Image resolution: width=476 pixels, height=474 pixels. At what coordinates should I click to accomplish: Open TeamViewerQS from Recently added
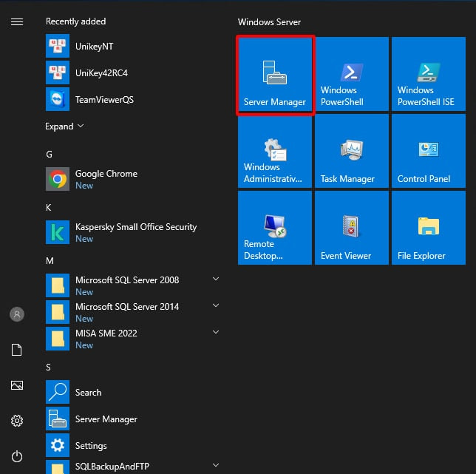click(x=134, y=100)
